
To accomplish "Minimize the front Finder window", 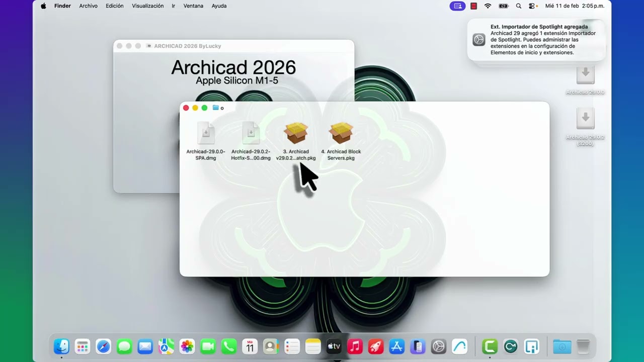I will pyautogui.click(x=195, y=108).
